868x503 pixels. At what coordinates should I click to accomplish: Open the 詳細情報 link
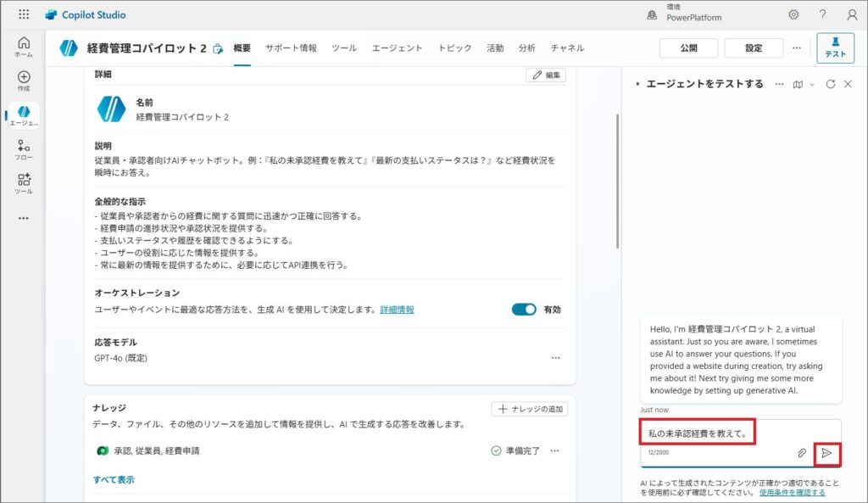click(397, 310)
